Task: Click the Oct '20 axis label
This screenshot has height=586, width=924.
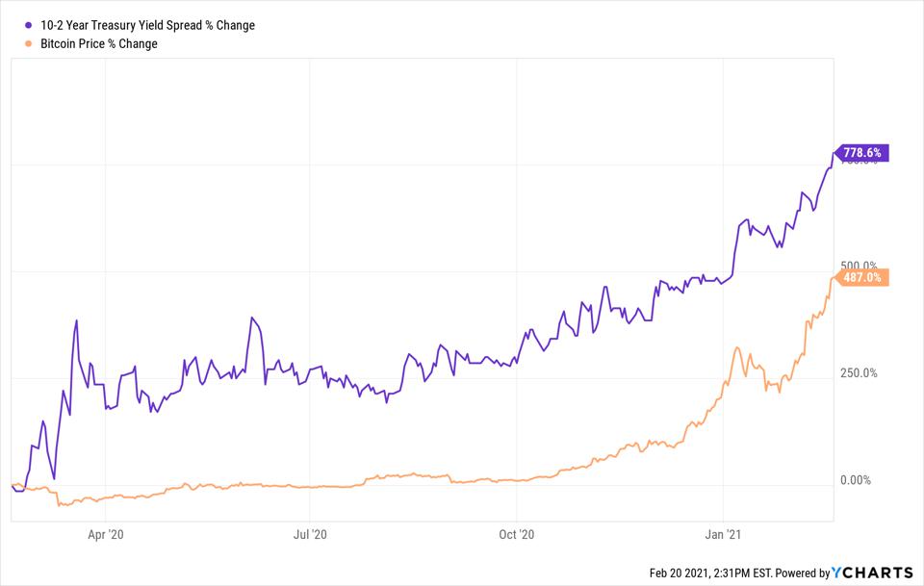Action: point(516,534)
